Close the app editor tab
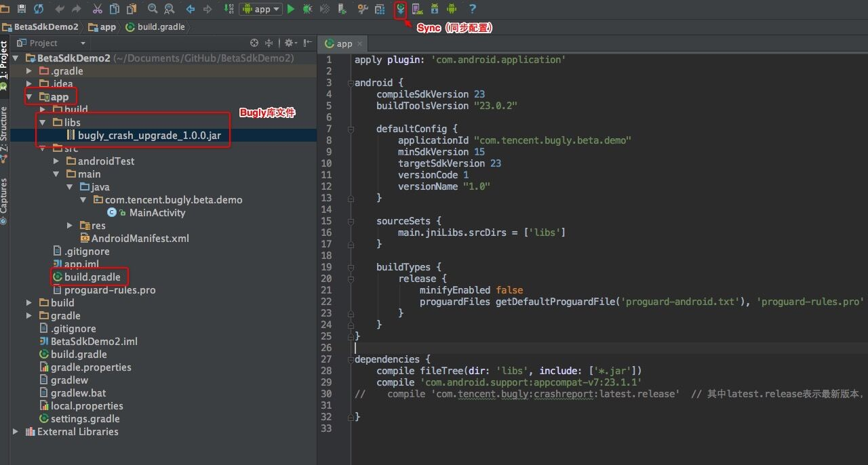The width and height of the screenshot is (868, 465). (x=360, y=44)
